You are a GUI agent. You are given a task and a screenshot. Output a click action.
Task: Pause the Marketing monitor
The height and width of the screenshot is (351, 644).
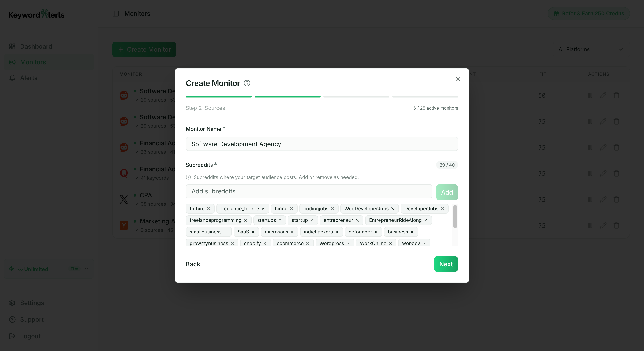click(590, 226)
